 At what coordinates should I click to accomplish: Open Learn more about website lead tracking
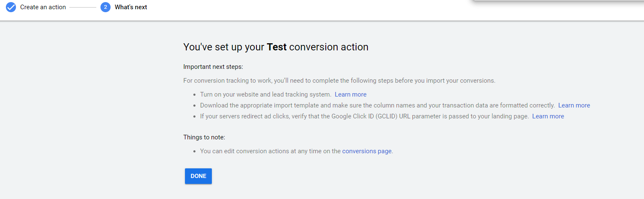(x=351, y=94)
